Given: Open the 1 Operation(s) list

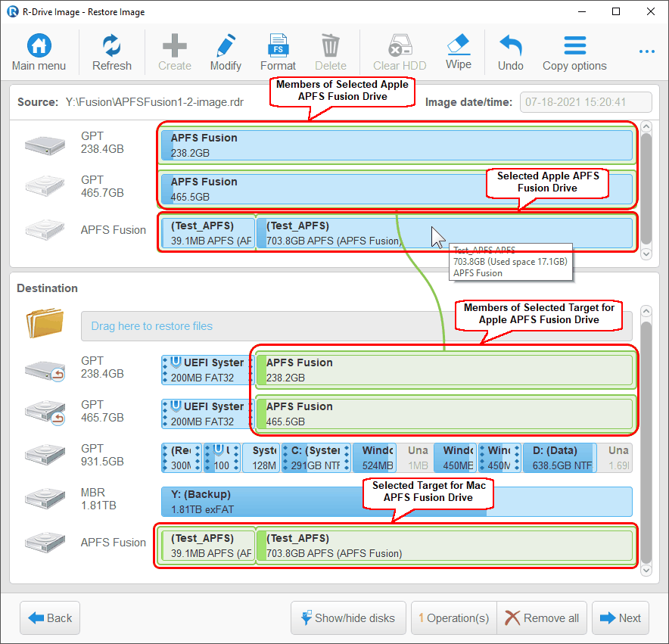Looking at the screenshot, I should click(454, 618).
